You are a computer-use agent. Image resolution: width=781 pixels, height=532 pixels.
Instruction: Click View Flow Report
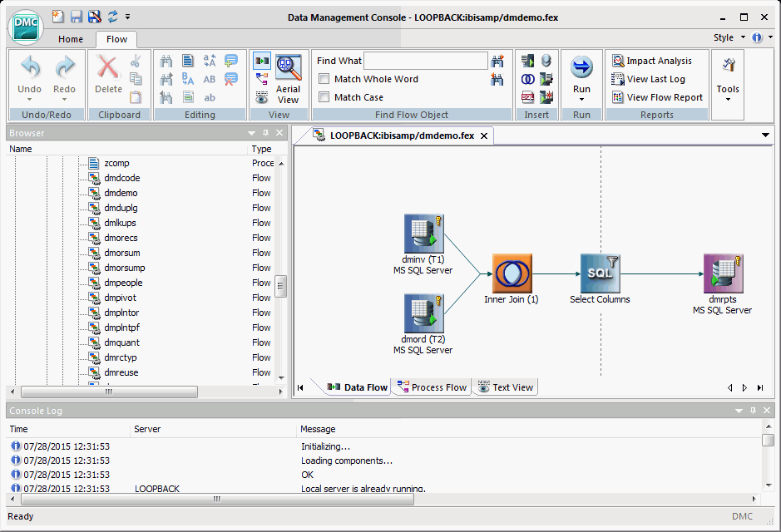(657, 97)
